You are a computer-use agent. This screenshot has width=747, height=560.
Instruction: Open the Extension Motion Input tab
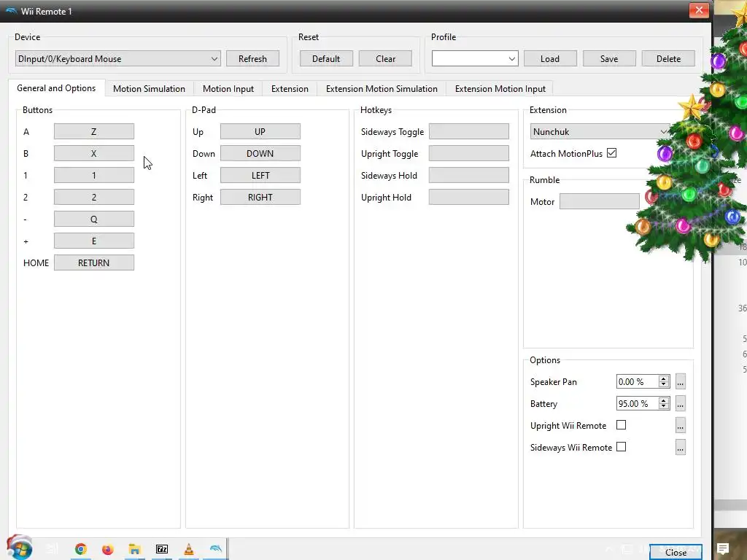500,88
